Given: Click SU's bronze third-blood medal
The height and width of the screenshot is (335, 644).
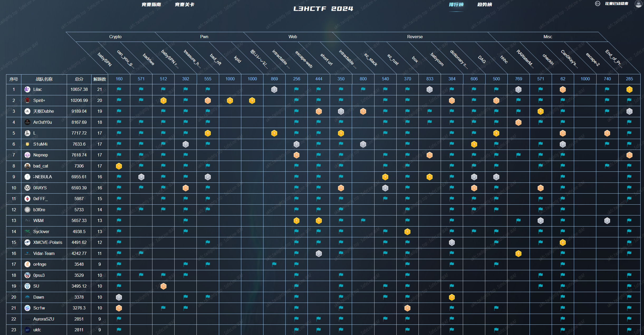Looking at the screenshot, I should tap(163, 286).
